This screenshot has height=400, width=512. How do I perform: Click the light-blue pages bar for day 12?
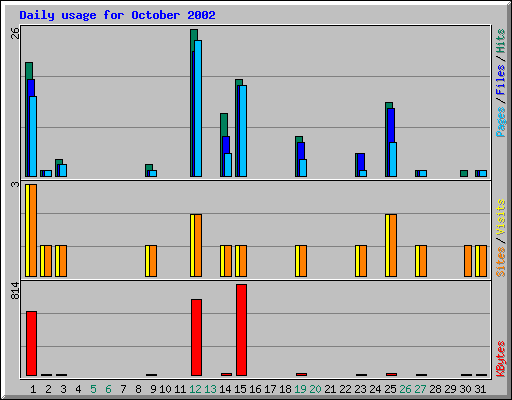coord(198,108)
